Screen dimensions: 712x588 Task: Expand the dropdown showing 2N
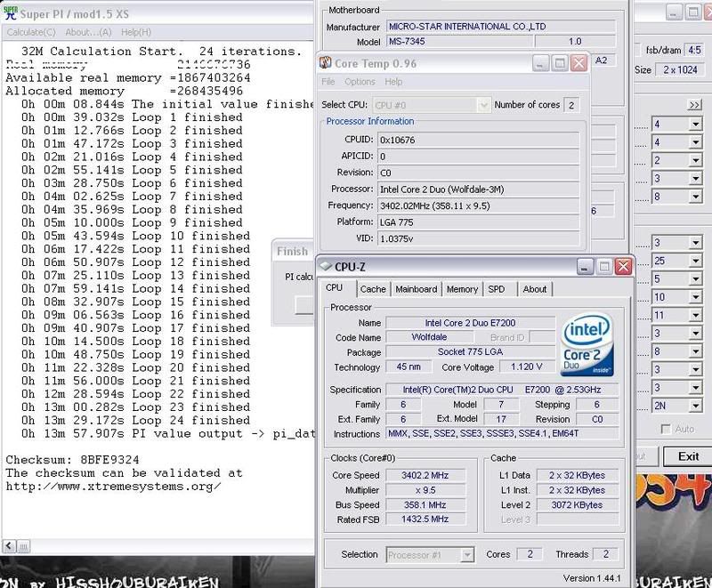tap(695, 406)
